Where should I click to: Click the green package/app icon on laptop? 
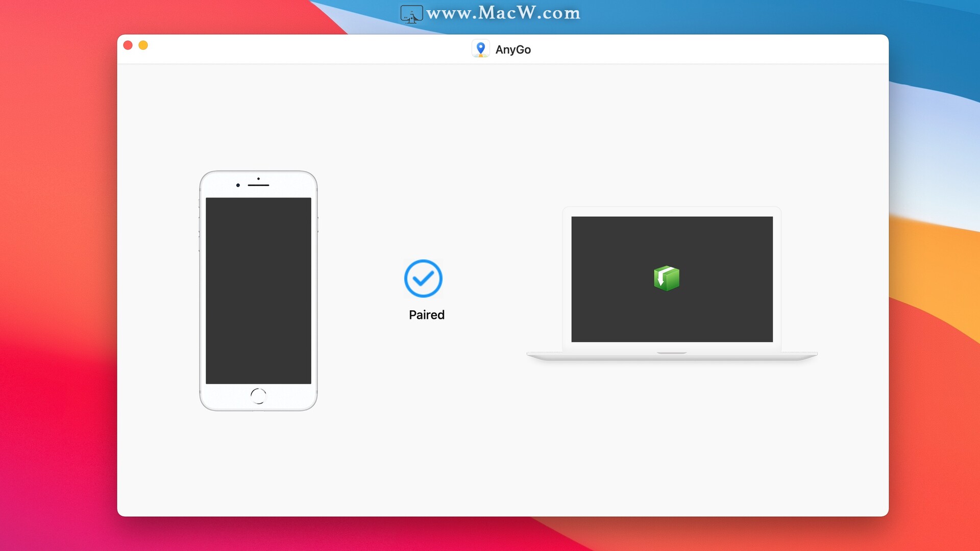666,278
